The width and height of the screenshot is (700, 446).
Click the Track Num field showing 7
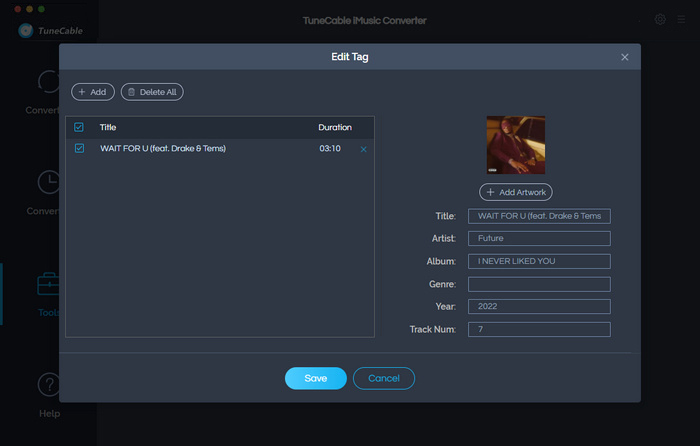tap(539, 329)
